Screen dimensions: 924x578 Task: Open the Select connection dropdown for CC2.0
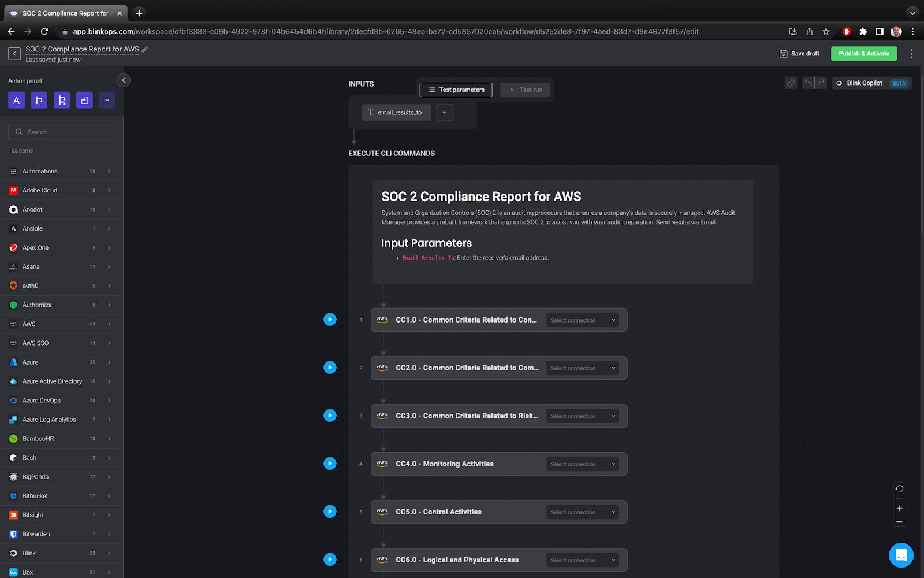coord(582,368)
